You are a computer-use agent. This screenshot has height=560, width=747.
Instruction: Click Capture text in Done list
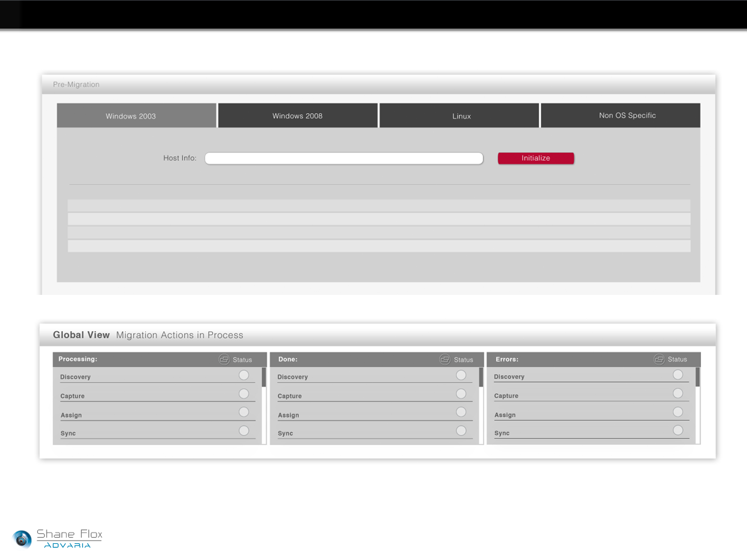click(x=289, y=396)
